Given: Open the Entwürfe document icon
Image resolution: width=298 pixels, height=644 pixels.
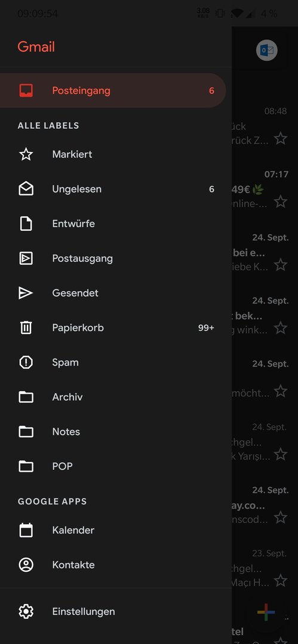Looking at the screenshot, I should pos(26,224).
